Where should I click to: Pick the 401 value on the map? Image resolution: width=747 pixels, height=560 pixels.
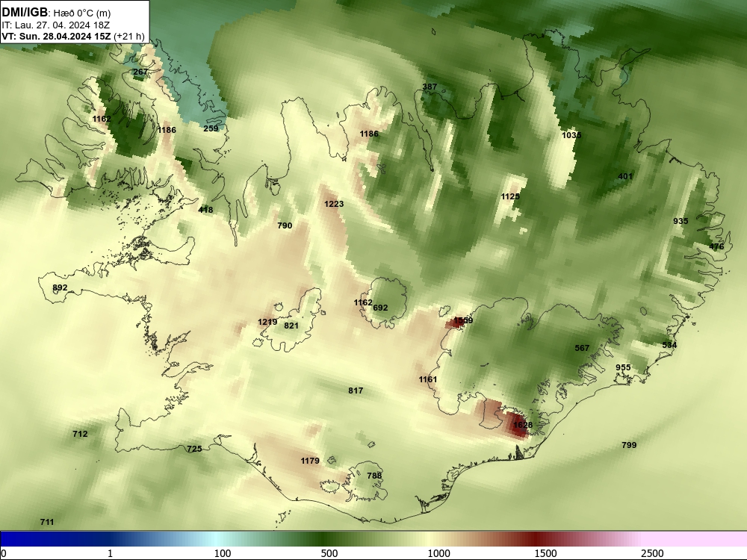625,176
